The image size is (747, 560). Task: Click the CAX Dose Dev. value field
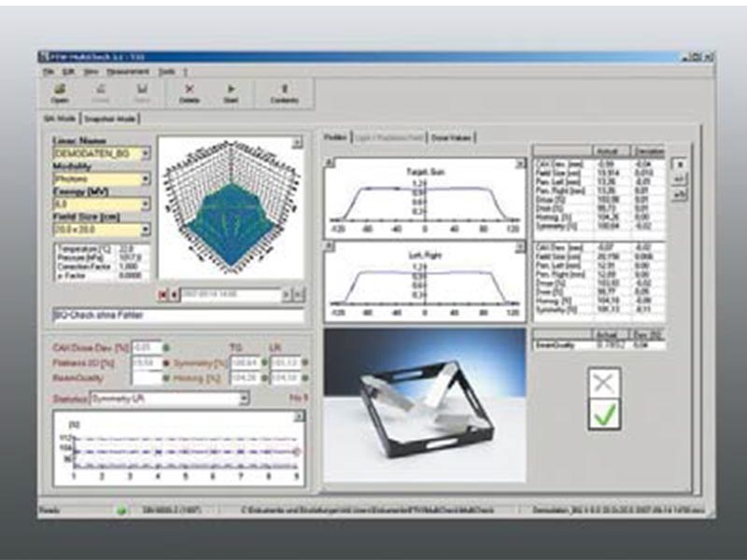(x=146, y=347)
